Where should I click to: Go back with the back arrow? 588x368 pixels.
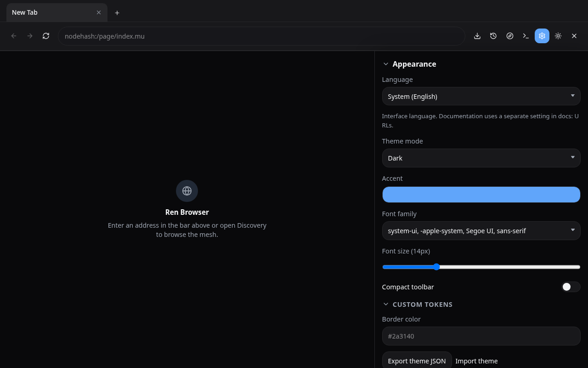pyautogui.click(x=14, y=36)
